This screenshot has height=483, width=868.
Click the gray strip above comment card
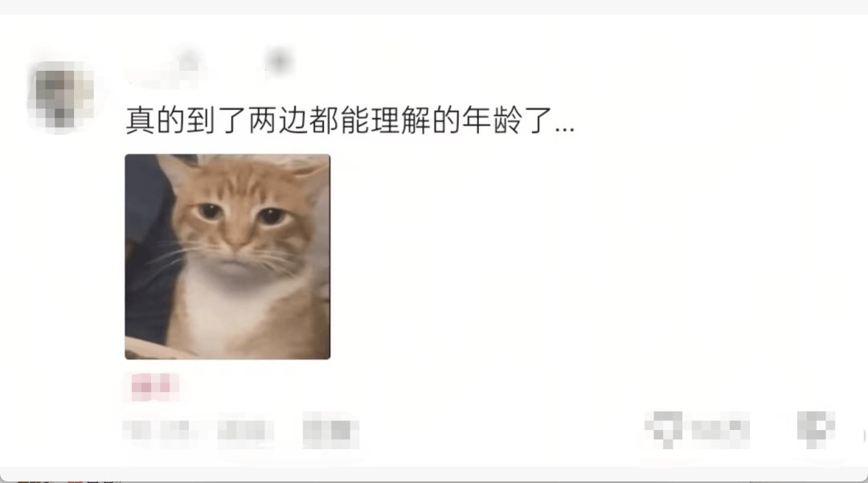point(434,6)
